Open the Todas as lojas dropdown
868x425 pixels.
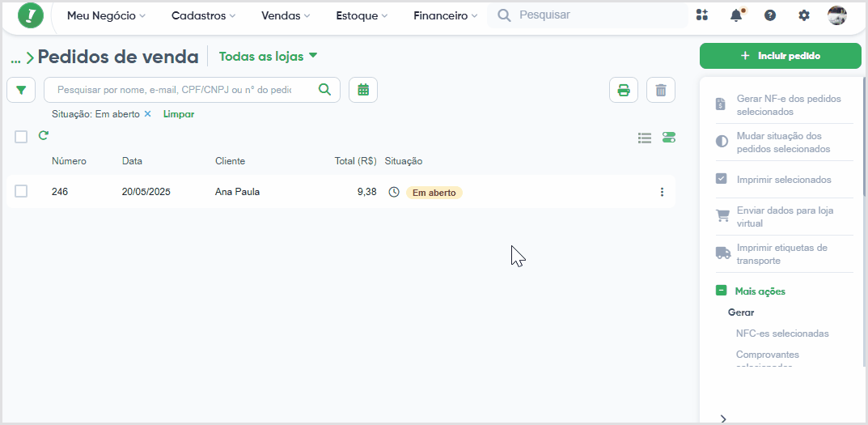click(269, 56)
